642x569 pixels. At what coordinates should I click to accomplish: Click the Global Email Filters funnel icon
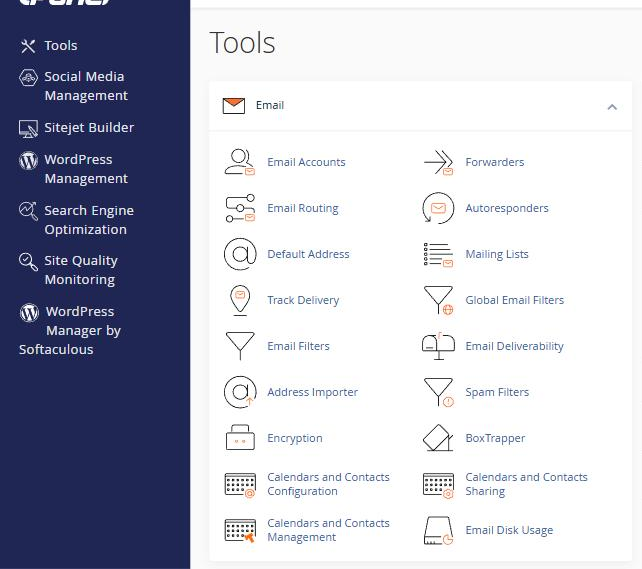click(x=438, y=300)
